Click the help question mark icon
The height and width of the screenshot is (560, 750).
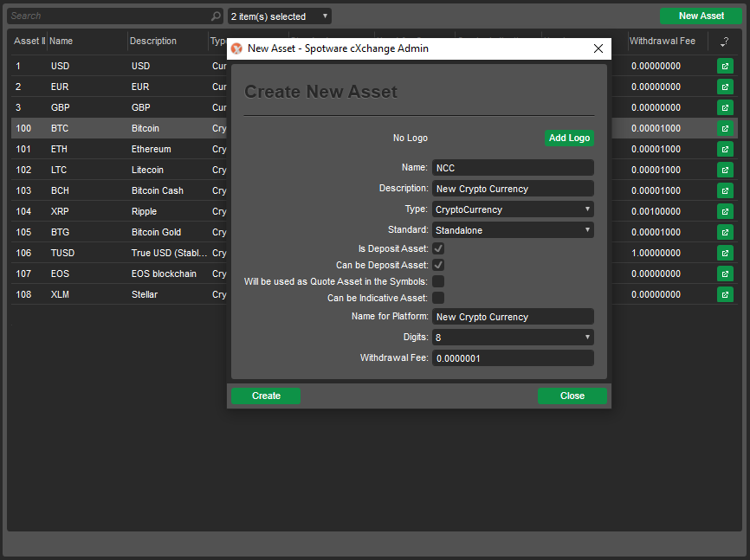[725, 42]
